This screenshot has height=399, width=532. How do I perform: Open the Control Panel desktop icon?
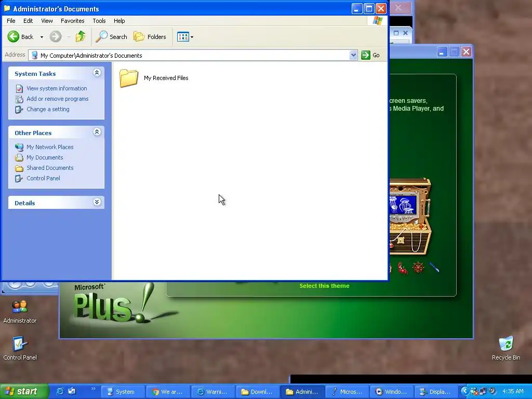point(20,349)
